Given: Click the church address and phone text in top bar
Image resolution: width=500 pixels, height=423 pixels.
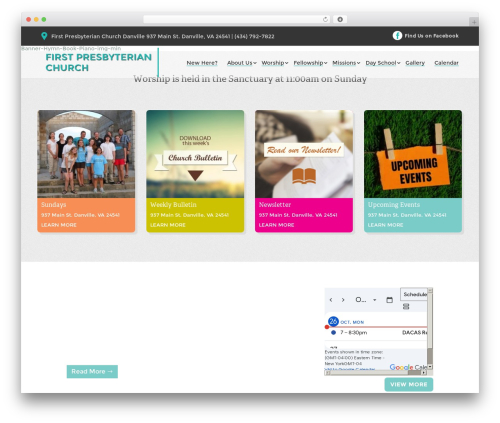Looking at the screenshot, I should coord(163,36).
